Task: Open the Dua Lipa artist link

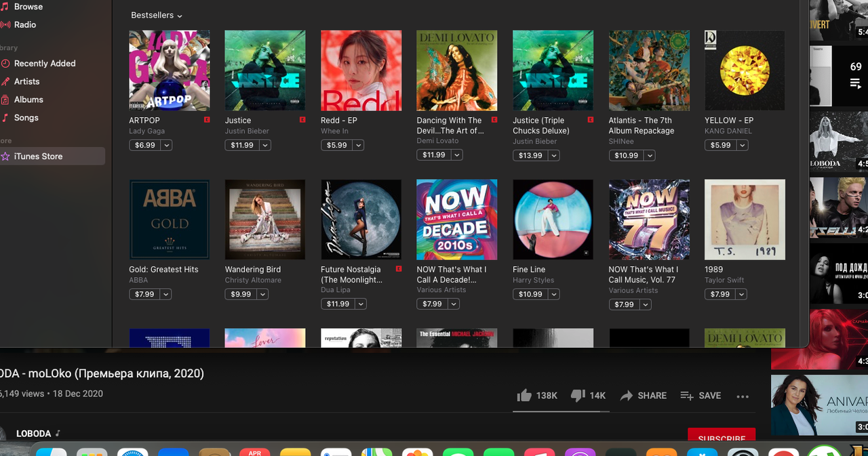Action: (335, 290)
